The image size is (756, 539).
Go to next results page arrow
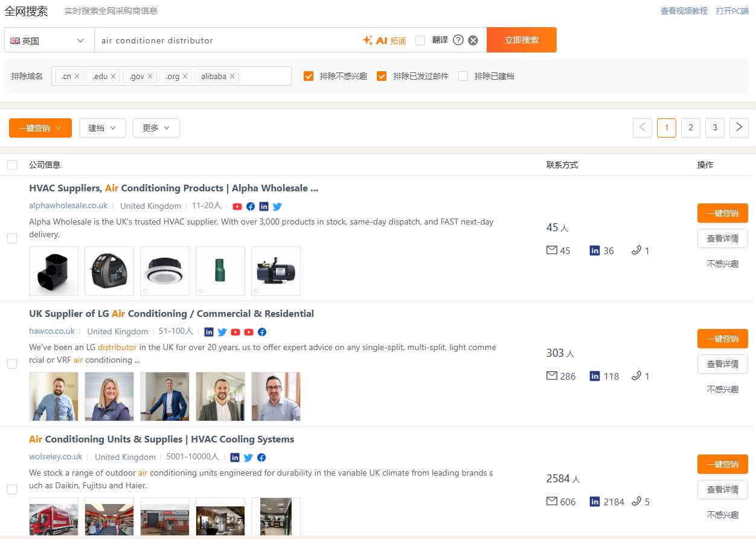click(x=739, y=127)
